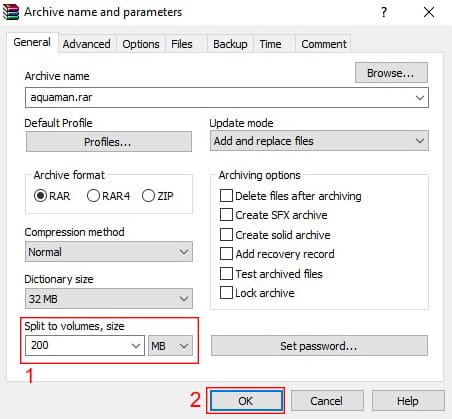This screenshot has height=419, width=452.
Task: Click the question mark help icon
Action: [x=384, y=12]
